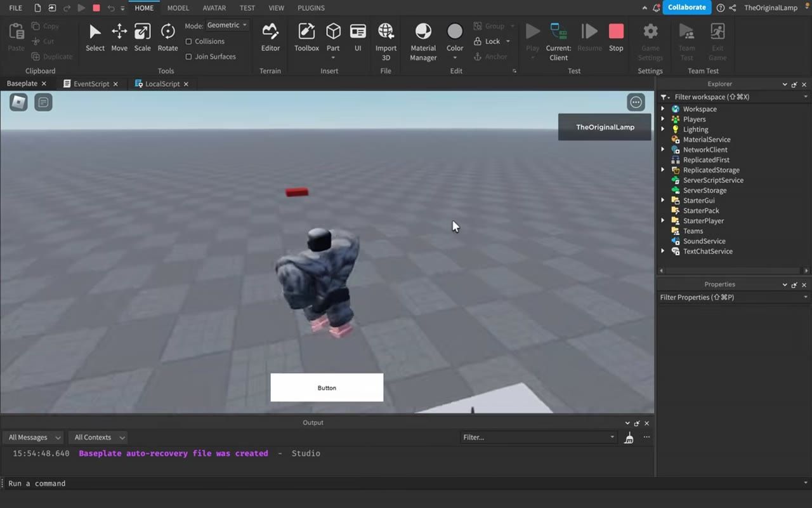Open the Color picker
The image size is (812, 508).
click(455, 41)
